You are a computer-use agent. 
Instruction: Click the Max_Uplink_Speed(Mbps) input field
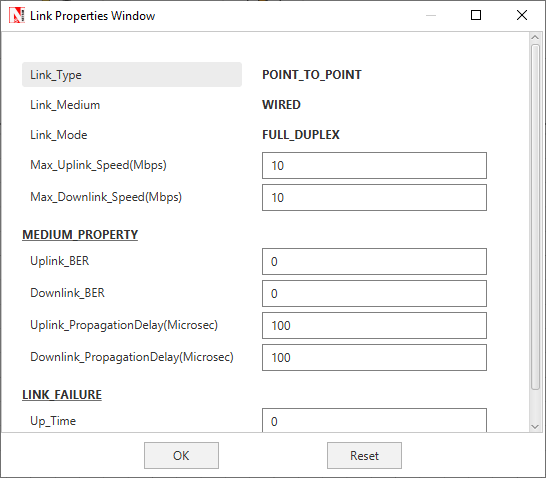pyautogui.click(x=374, y=165)
